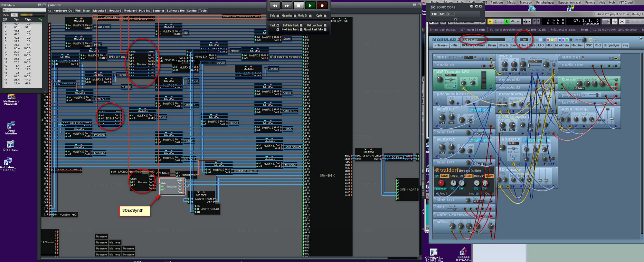Turn the Tension knob in Modular header

(x=584, y=40)
